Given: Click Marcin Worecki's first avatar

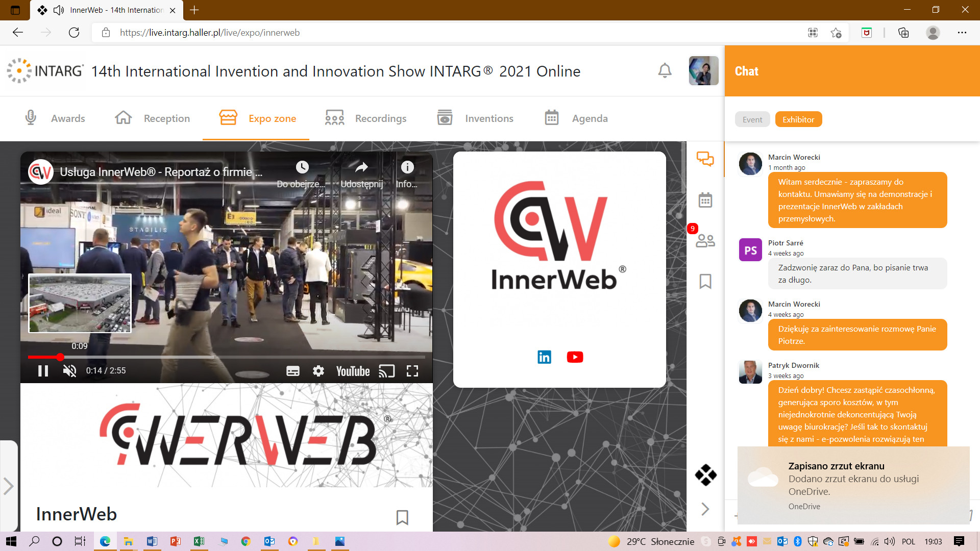Looking at the screenshot, I should point(750,164).
